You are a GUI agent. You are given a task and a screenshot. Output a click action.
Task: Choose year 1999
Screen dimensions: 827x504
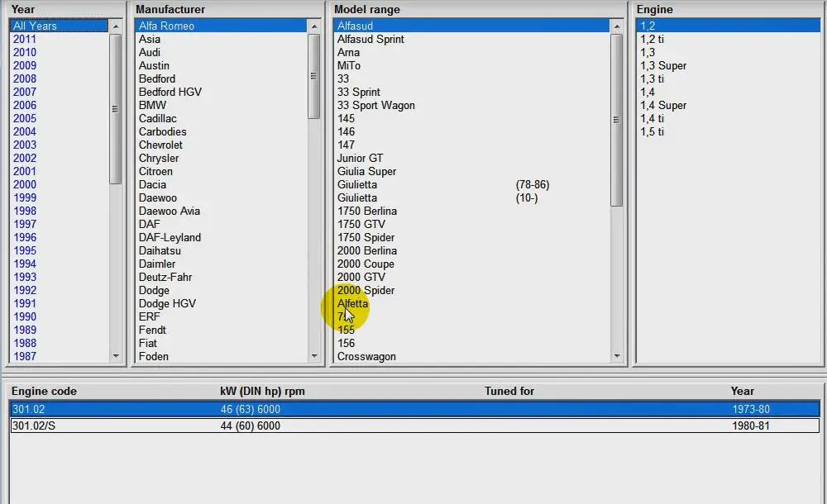pos(25,197)
